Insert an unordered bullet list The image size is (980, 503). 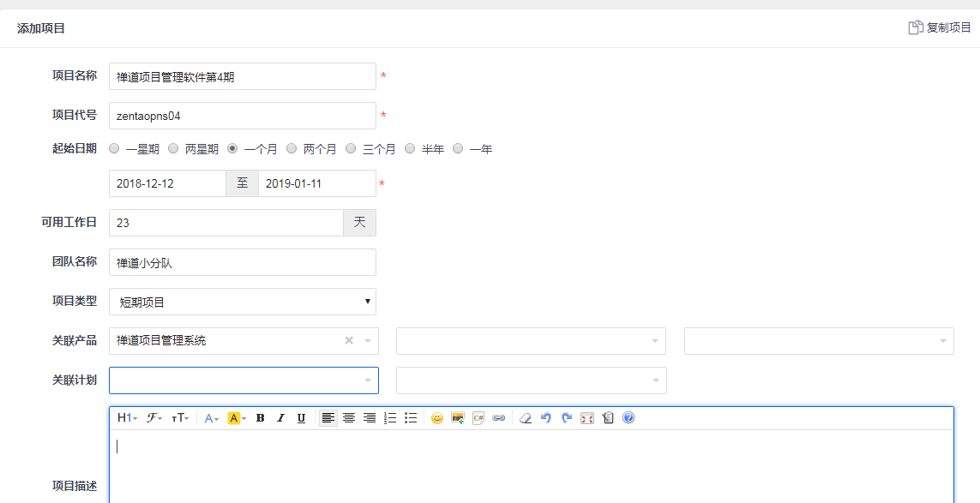tap(411, 418)
